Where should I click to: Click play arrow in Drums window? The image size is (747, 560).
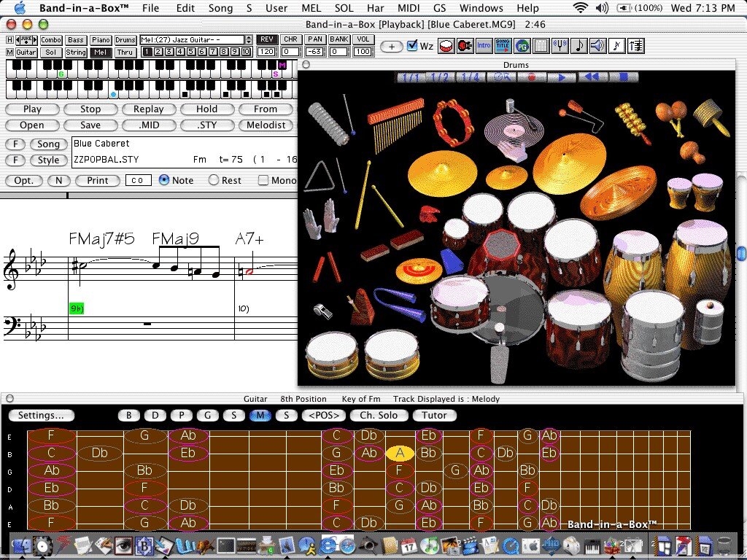[561, 77]
